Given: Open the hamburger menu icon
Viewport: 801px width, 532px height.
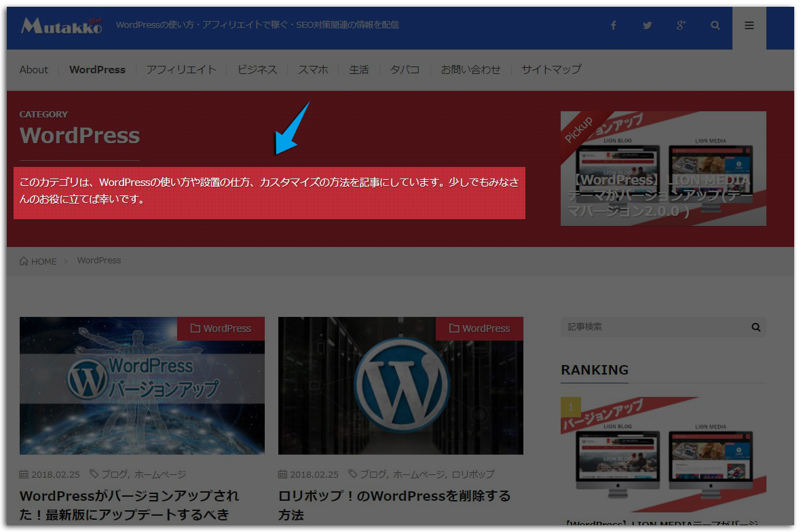Looking at the screenshot, I should [749, 25].
